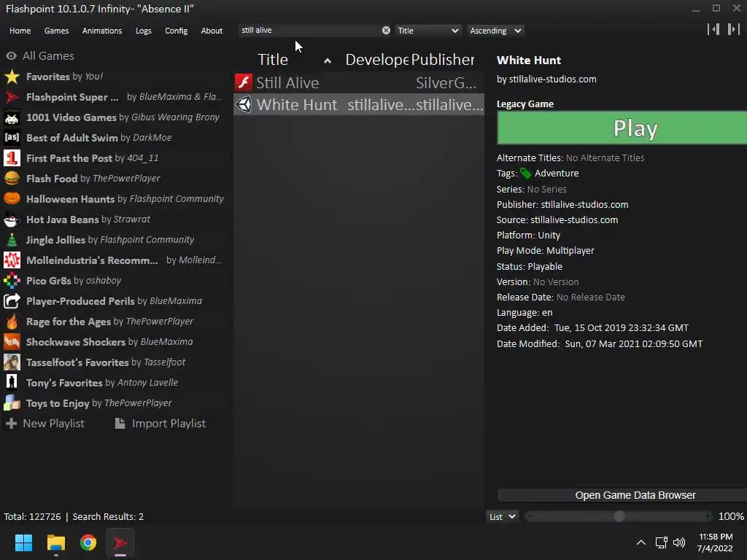The height and width of the screenshot is (560, 747).
Task: Click the Best of Adult Swim icon
Action: click(x=12, y=138)
